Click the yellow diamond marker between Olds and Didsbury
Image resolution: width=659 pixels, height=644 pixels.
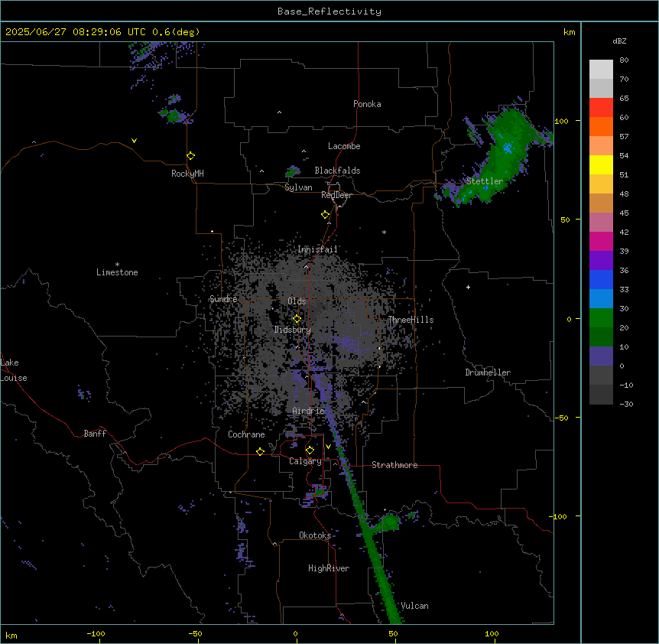(x=297, y=319)
